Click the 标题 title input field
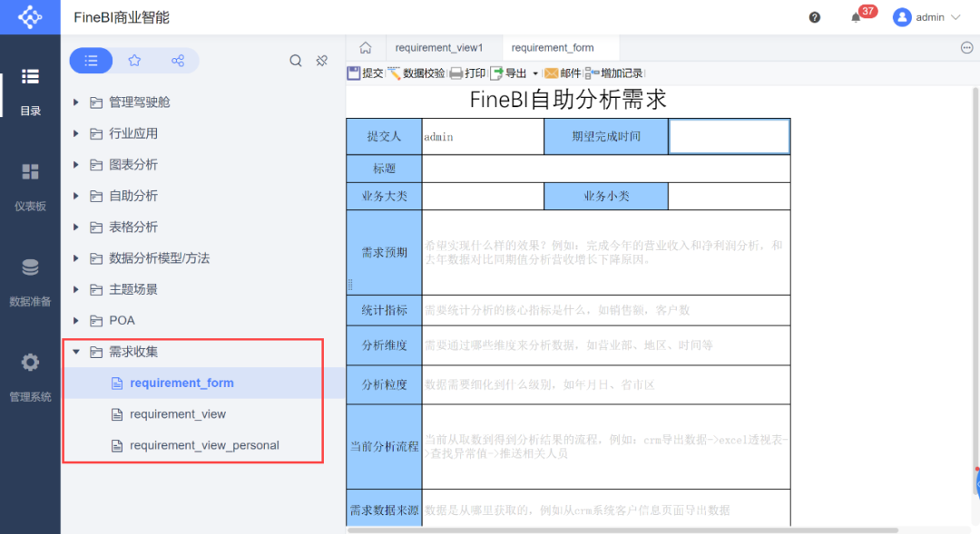This screenshot has height=534, width=980. (x=606, y=169)
